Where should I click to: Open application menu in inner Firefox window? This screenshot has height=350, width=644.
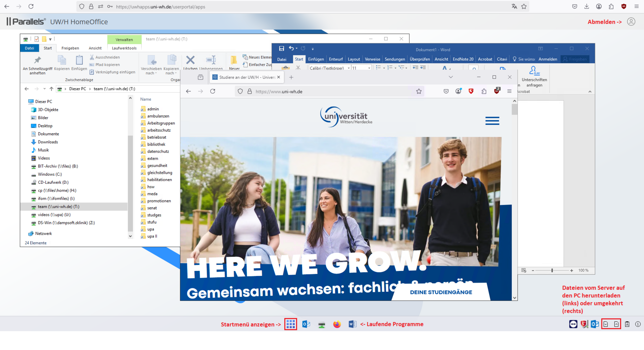pos(509,91)
